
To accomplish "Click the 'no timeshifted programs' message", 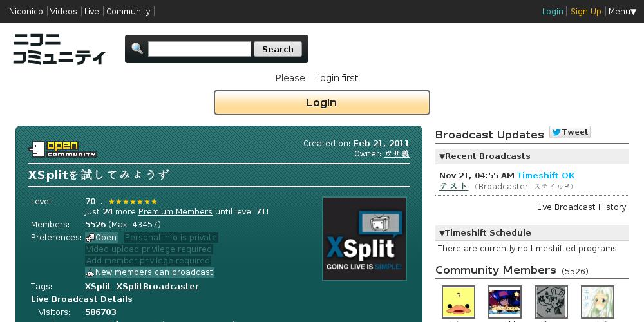I will (528, 249).
